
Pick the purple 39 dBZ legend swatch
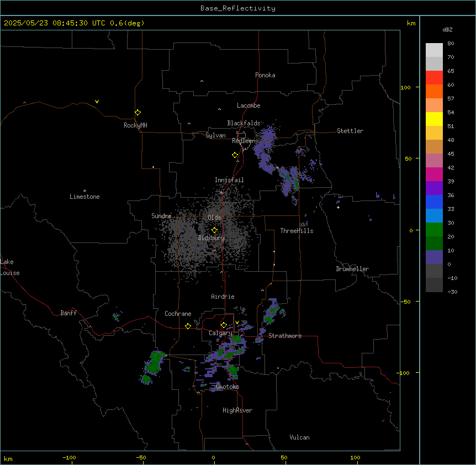[434, 188]
